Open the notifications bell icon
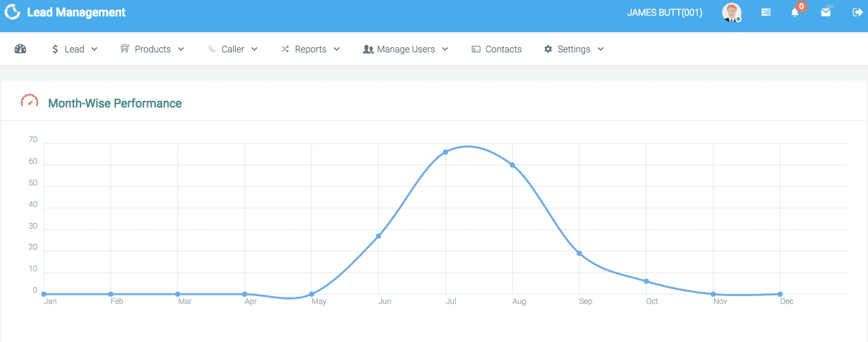This screenshot has height=342, width=868. (x=795, y=12)
